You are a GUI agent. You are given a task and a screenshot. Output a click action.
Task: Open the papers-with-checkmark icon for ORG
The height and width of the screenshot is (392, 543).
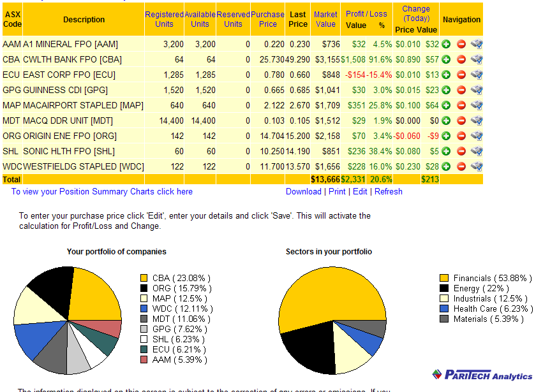coord(477,136)
